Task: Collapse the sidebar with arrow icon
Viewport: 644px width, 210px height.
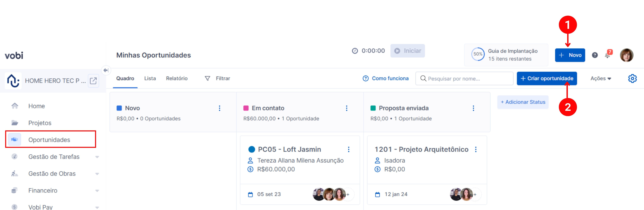Action: [106, 70]
